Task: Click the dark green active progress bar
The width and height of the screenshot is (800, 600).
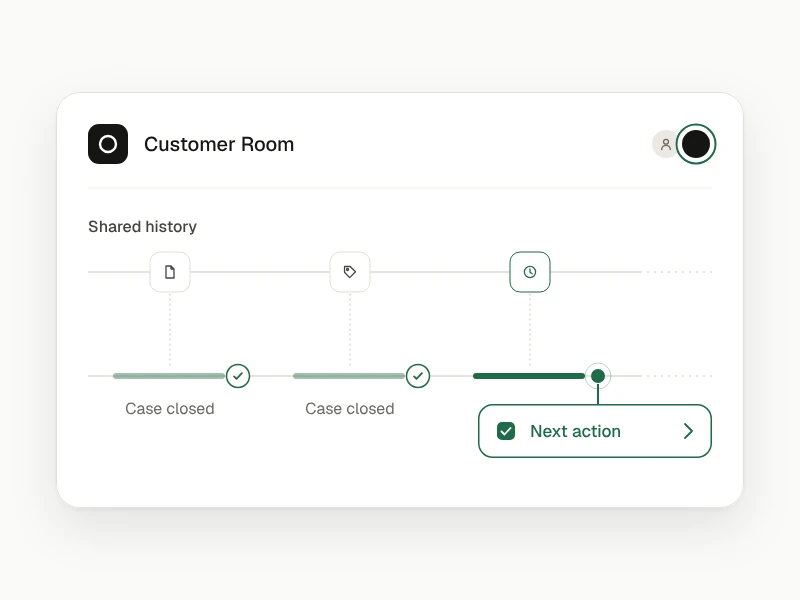Action: (x=529, y=376)
